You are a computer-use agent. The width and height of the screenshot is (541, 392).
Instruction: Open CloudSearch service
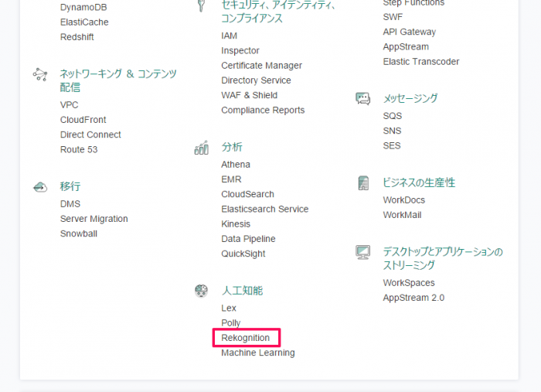[x=247, y=194]
